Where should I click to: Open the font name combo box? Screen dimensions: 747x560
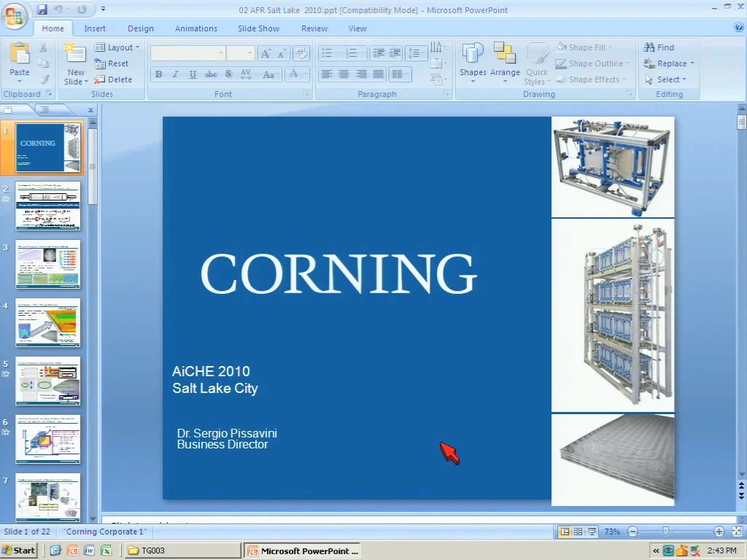click(x=187, y=52)
